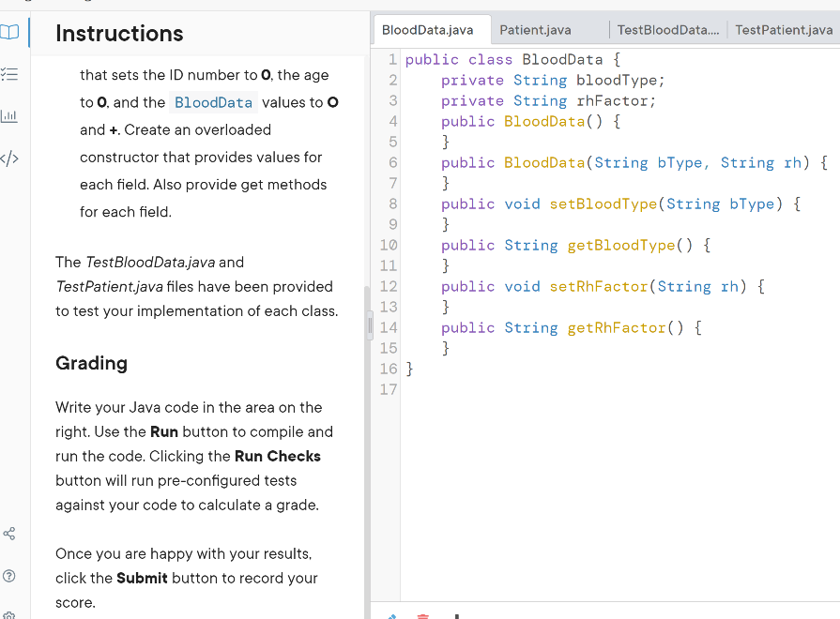Place cursor on empty line 17 in editor

pyautogui.click(x=563, y=390)
